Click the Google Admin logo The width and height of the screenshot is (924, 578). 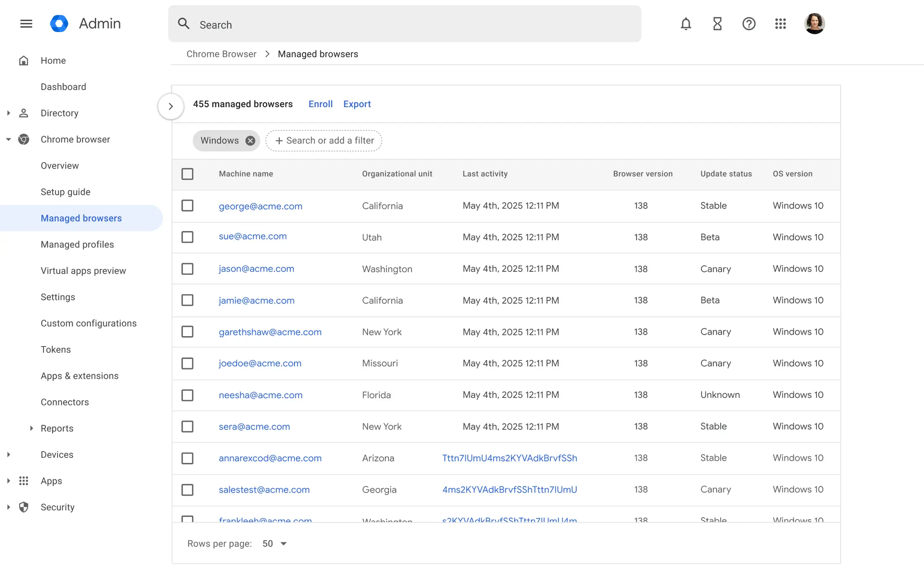point(59,24)
